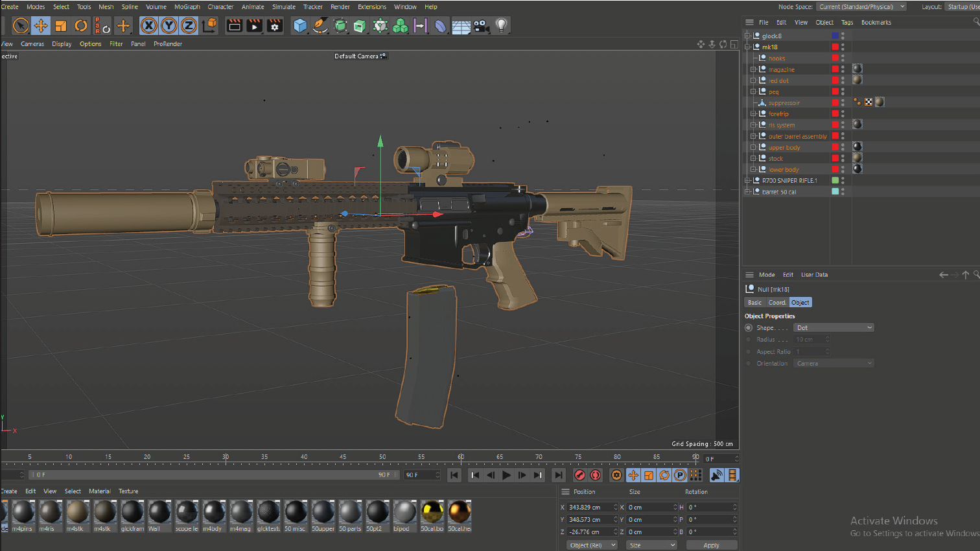980x551 pixels.
Task: Toggle the X axis lock
Action: (149, 26)
